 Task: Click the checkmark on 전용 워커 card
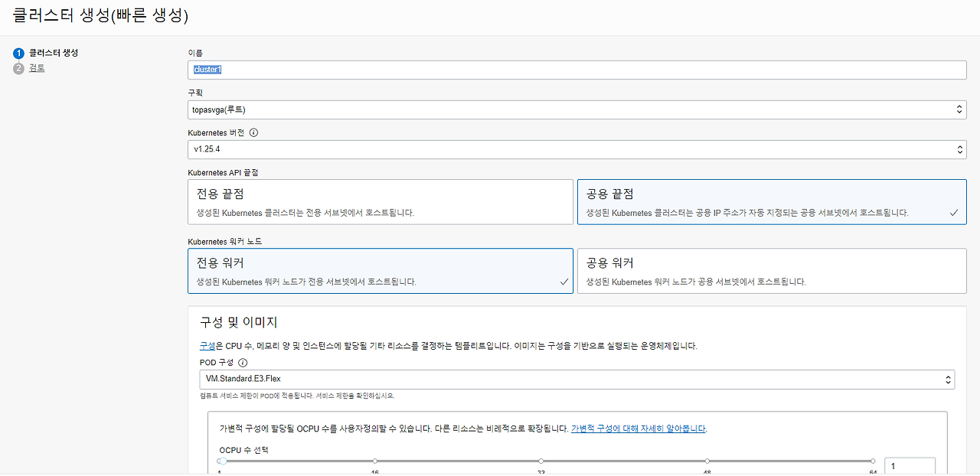coord(564,282)
